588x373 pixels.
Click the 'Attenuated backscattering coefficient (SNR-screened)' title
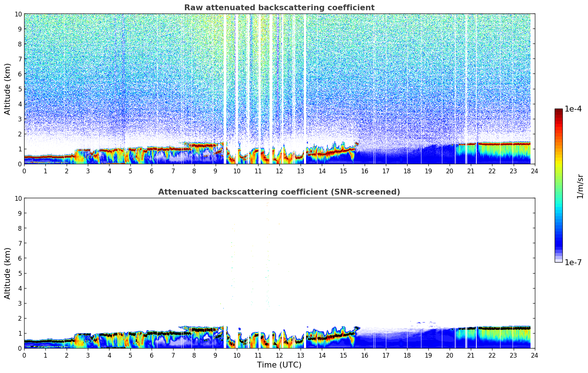[279, 192]
